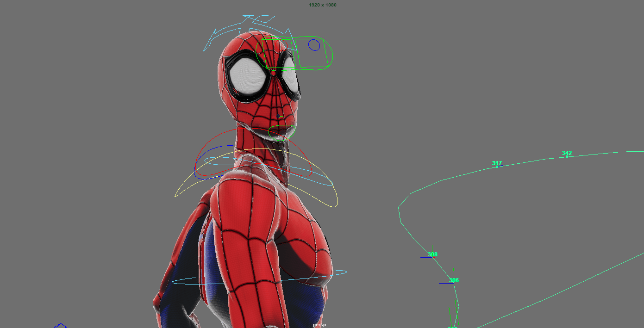Select the small blue circle eye-aim control
The height and width of the screenshot is (328, 644).
[x=314, y=45]
